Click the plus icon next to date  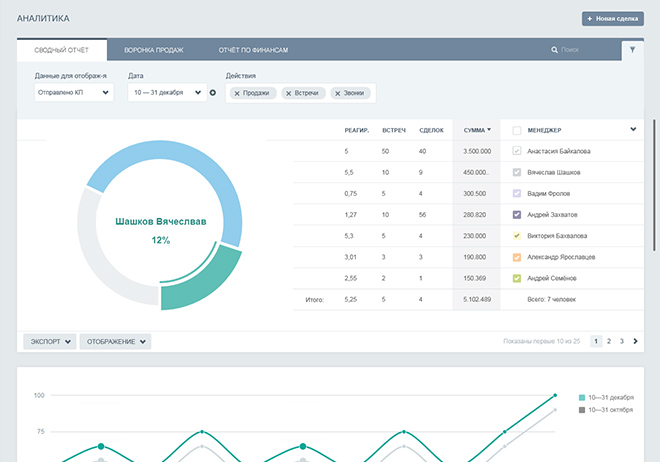coord(213,93)
